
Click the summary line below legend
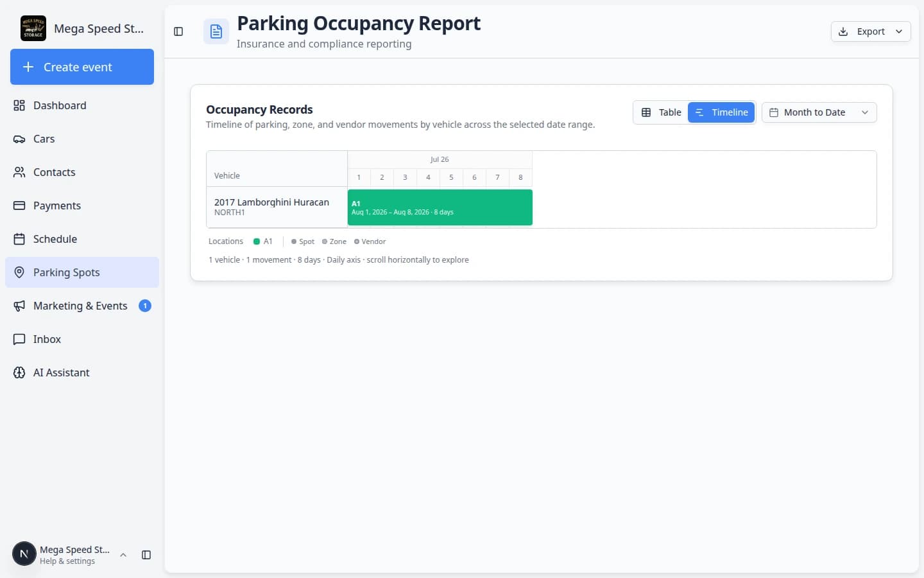point(339,259)
